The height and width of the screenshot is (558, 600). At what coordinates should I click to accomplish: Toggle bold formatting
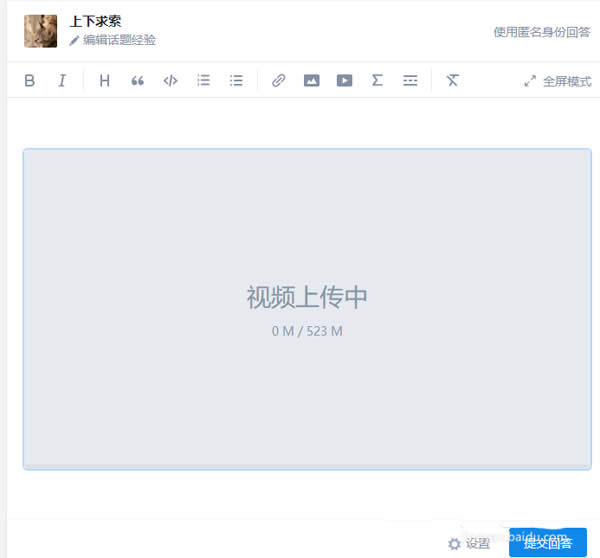pyautogui.click(x=29, y=80)
